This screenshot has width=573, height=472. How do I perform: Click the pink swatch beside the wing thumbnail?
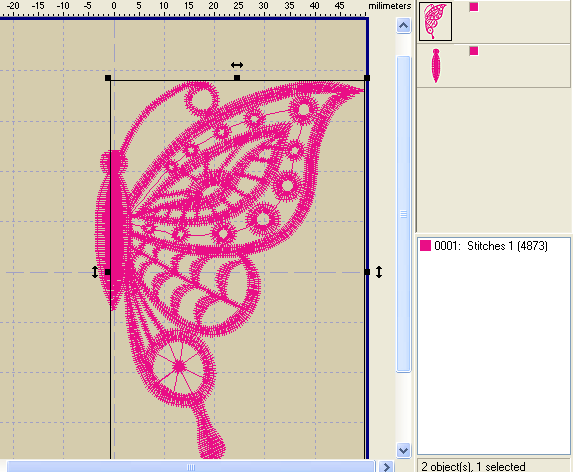coord(474,7)
